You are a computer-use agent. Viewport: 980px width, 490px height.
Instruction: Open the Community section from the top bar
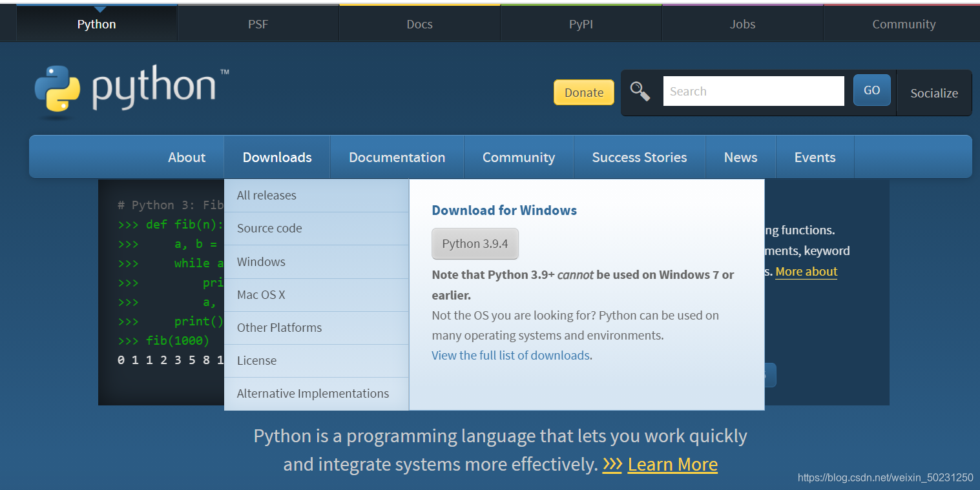pos(904,23)
